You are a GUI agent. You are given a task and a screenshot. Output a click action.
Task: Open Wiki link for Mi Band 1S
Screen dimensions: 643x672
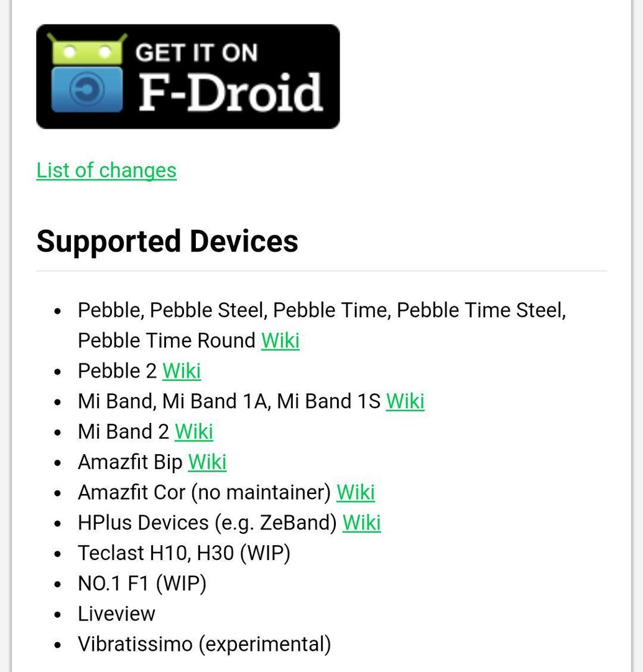point(405,401)
